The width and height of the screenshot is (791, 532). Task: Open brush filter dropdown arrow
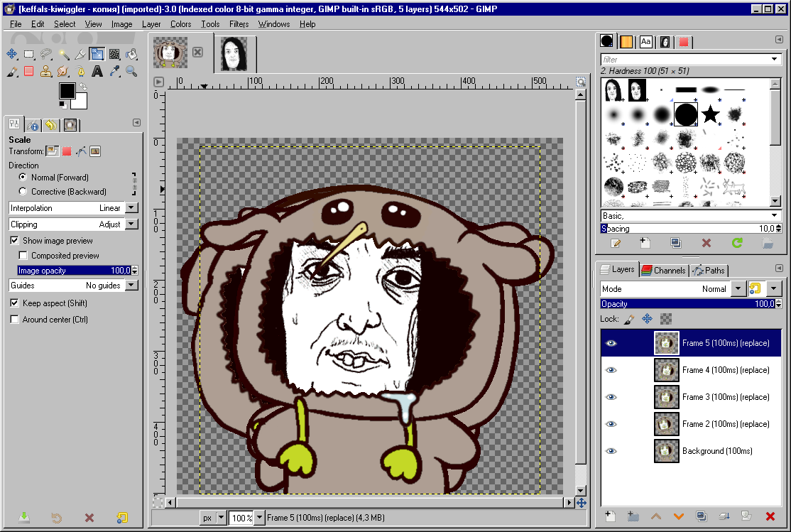coord(775,60)
